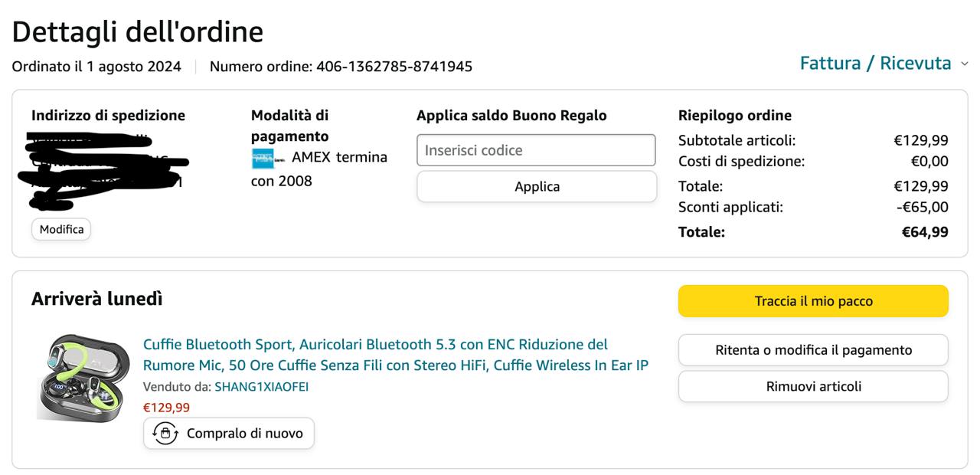This screenshot has height=475, width=980.
Task: Click the Dettagli dell'ordine heading
Action: coord(138,31)
